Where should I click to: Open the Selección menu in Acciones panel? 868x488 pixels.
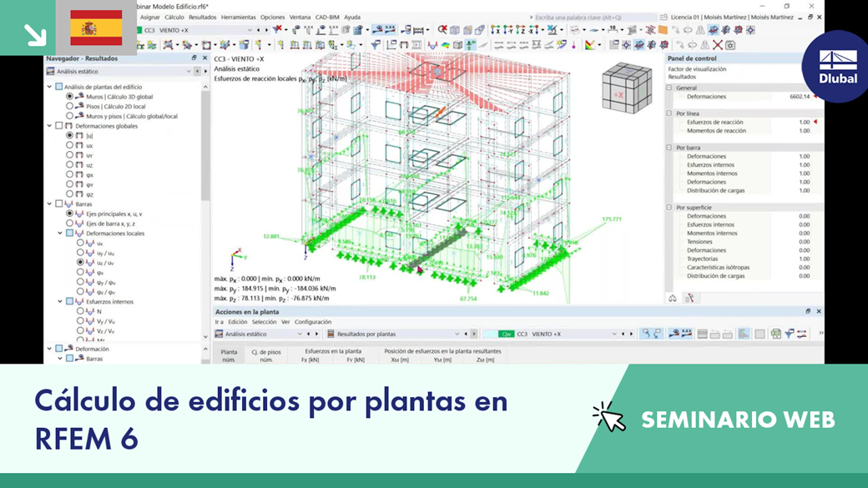(264, 322)
